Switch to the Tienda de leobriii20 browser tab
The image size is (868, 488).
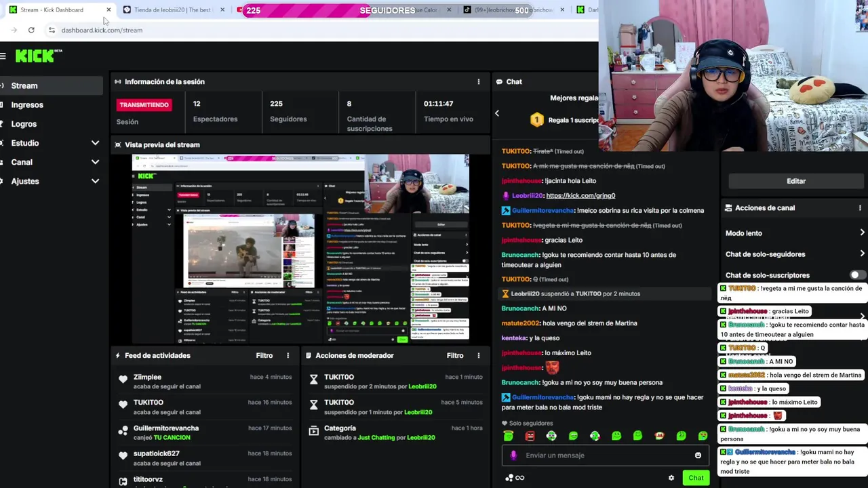(172, 9)
